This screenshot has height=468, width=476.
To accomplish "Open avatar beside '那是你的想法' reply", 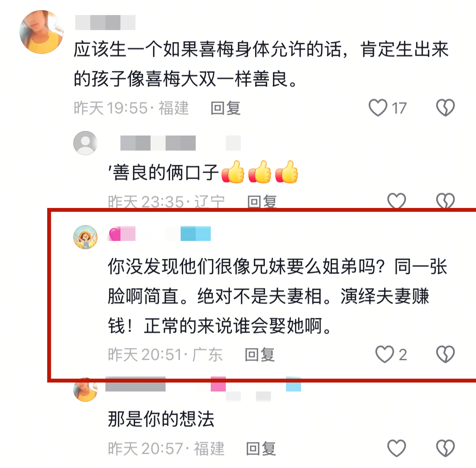I will pyautogui.click(x=85, y=389).
